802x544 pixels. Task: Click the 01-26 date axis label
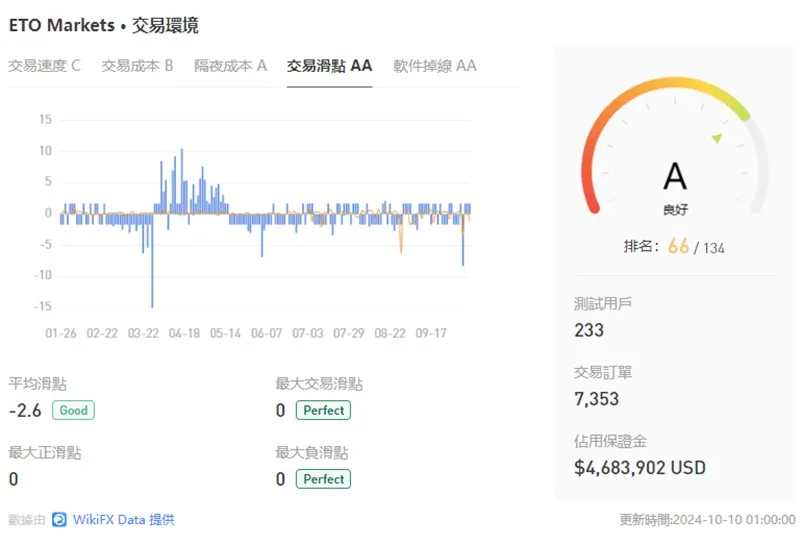[61, 333]
